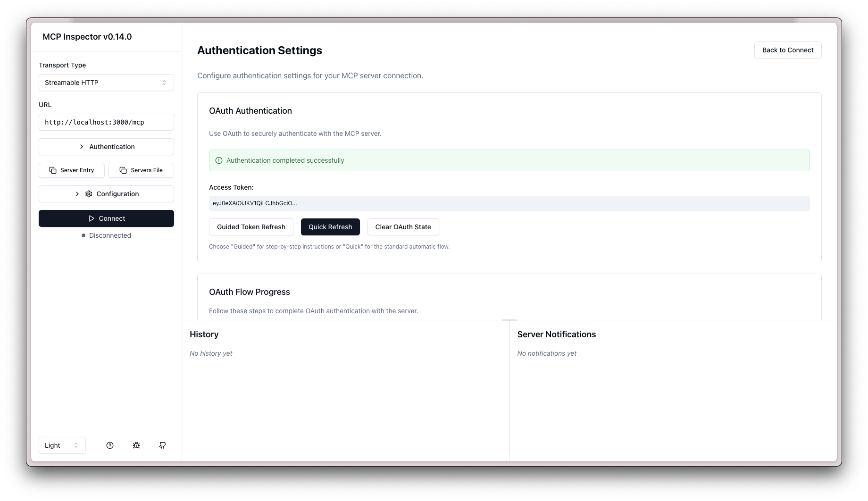Click the Connect button
This screenshot has height=501, width=868.
[x=106, y=218]
